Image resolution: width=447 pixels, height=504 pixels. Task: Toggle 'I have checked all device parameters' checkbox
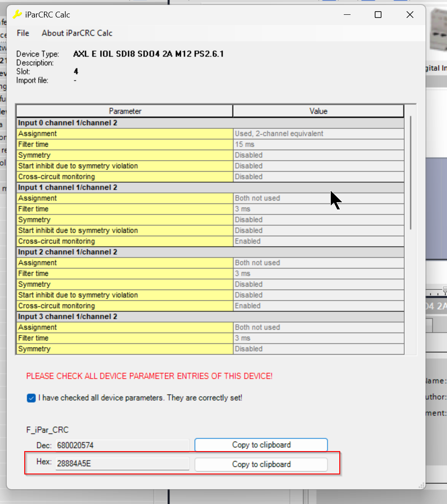point(31,398)
